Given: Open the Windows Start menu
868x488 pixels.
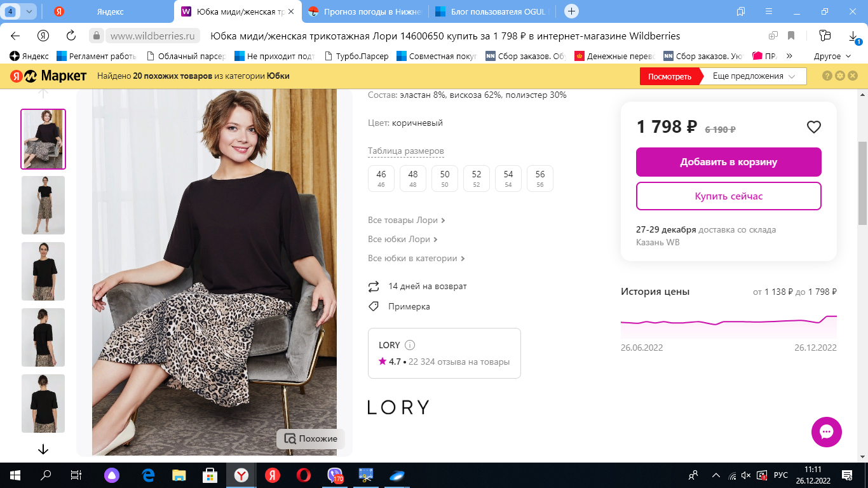Looking at the screenshot, I should 15,475.
